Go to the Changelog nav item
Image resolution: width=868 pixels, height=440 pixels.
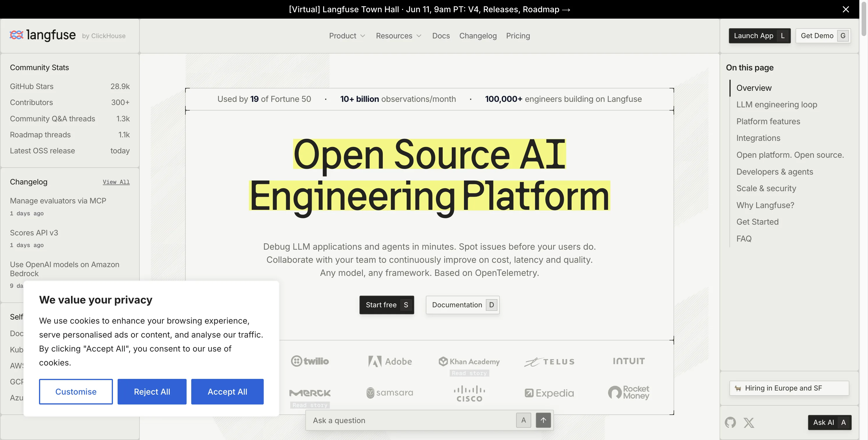tap(478, 36)
